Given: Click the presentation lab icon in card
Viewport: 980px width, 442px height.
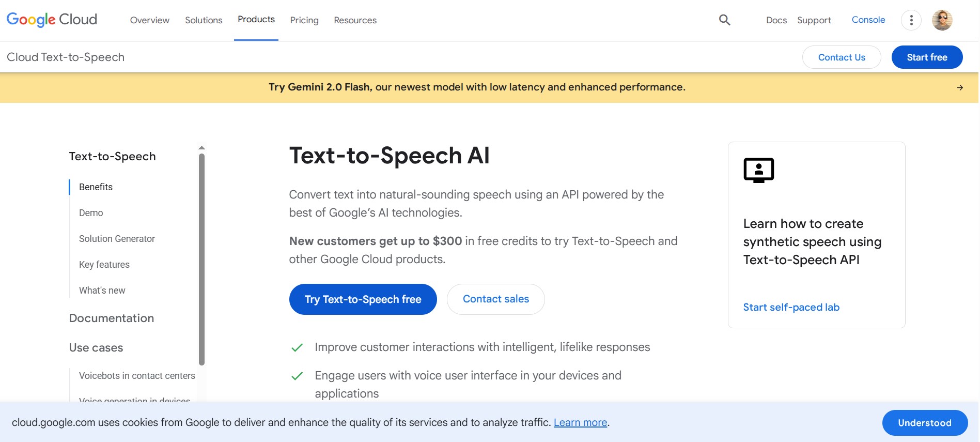Looking at the screenshot, I should point(758,170).
